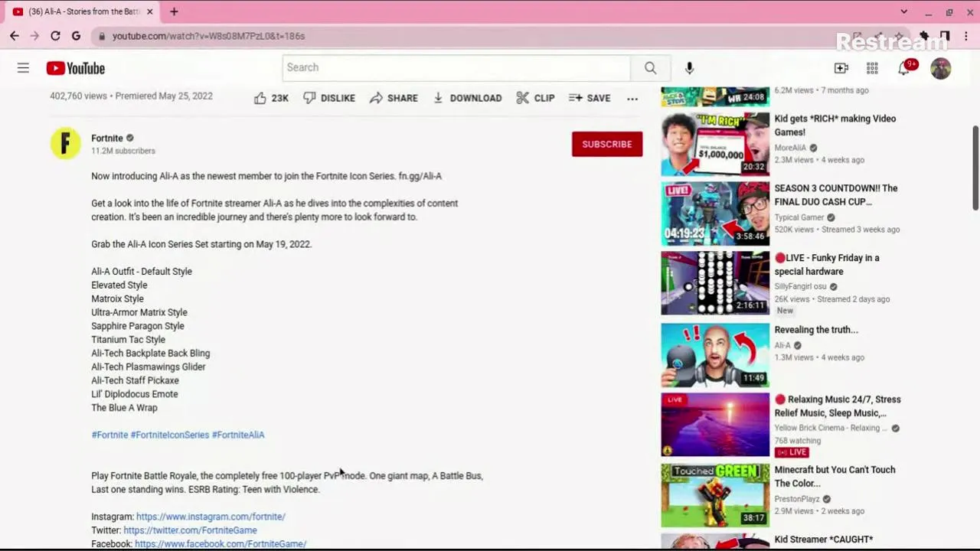Focus the YouTube search field

coord(456,67)
